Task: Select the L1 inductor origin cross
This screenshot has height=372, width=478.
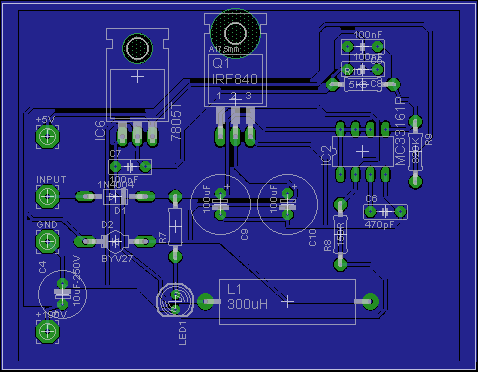Action: 287,302
